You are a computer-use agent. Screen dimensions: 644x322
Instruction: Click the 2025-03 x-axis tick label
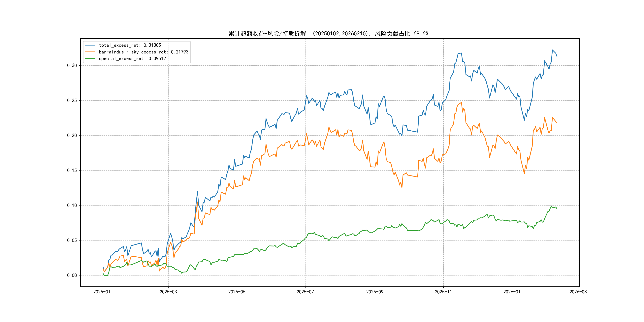click(x=168, y=292)
